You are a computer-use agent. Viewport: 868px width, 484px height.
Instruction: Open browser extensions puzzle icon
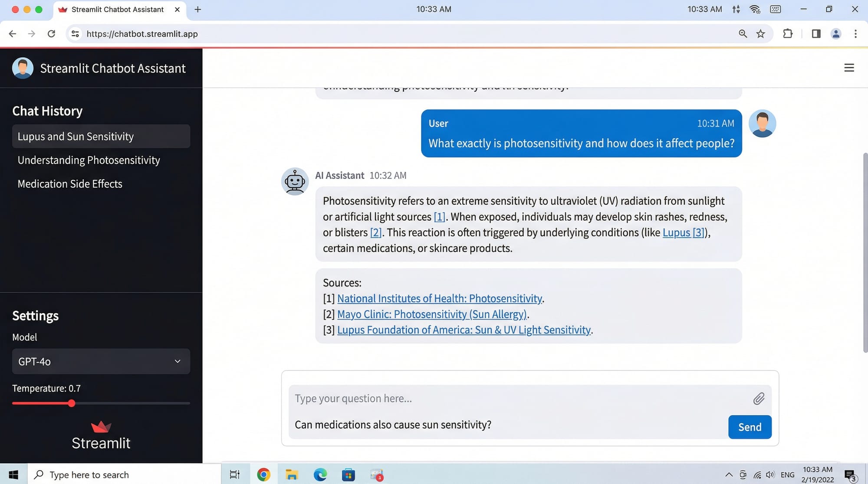(788, 34)
